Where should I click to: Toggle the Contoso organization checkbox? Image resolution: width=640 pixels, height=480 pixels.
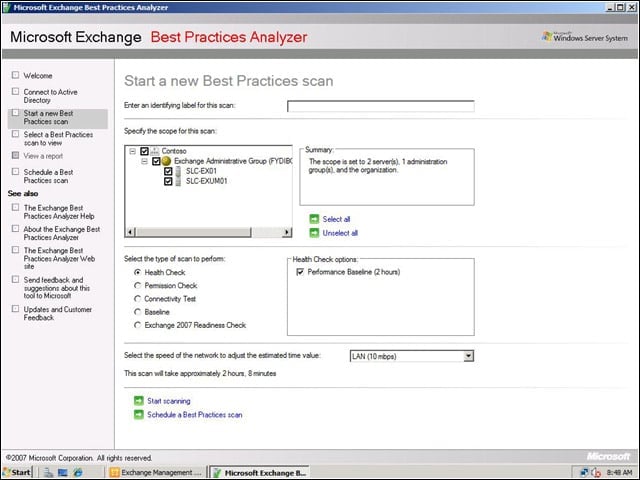tap(144, 151)
